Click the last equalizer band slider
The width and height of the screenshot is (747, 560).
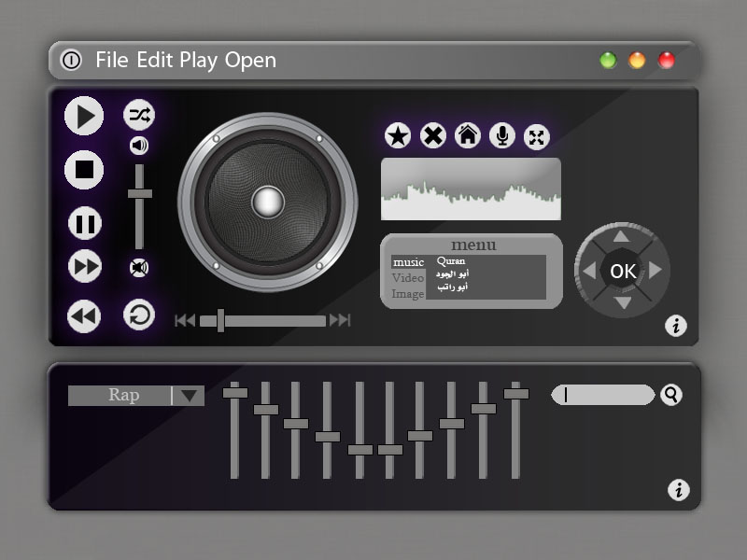tap(516, 393)
